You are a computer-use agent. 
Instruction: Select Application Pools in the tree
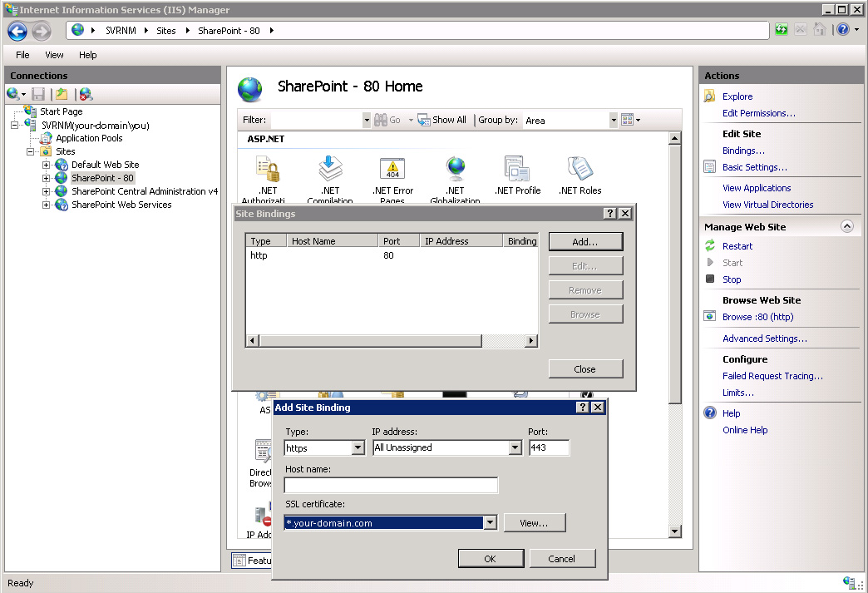[89, 138]
